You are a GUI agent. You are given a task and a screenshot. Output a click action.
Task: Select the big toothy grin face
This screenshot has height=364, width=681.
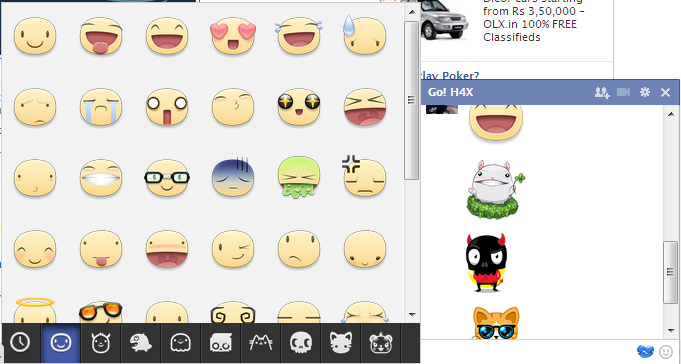coord(101,178)
